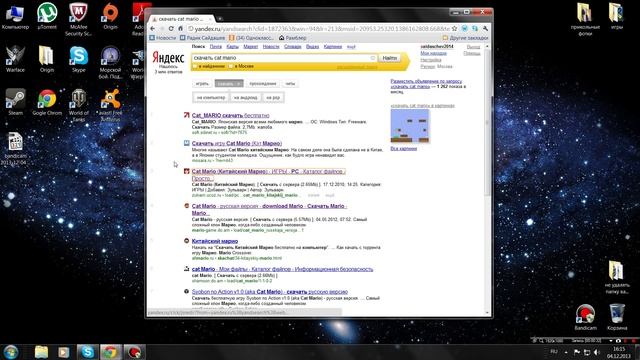This screenshot has width=640, height=360.
Task: Select the 'скачать cat mario' browser tab
Action: (182, 19)
